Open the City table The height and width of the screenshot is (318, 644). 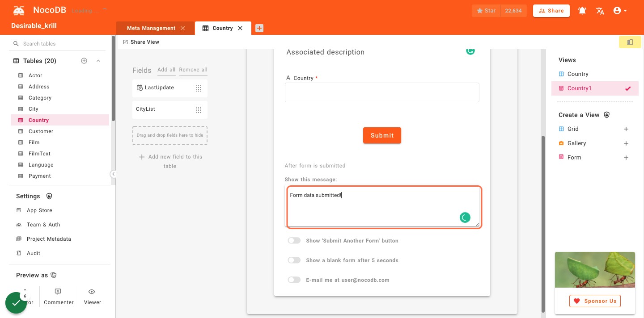(x=60, y=109)
